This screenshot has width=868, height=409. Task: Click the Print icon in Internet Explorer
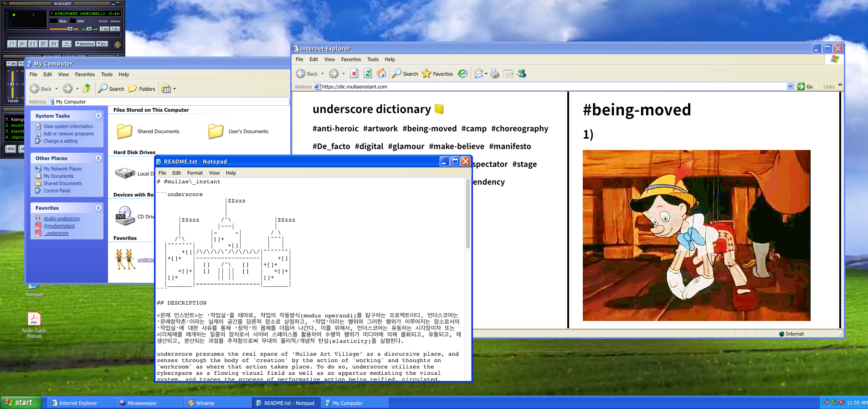tap(495, 74)
